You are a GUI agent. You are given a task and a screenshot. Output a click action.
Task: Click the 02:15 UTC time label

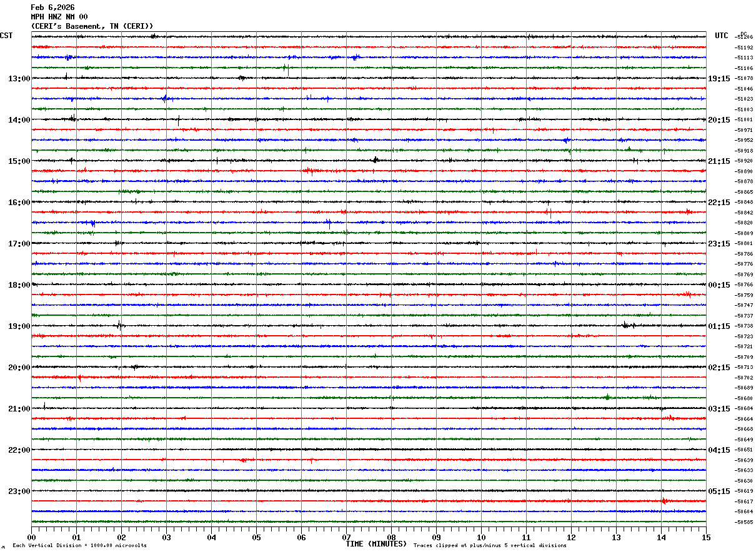pos(719,368)
